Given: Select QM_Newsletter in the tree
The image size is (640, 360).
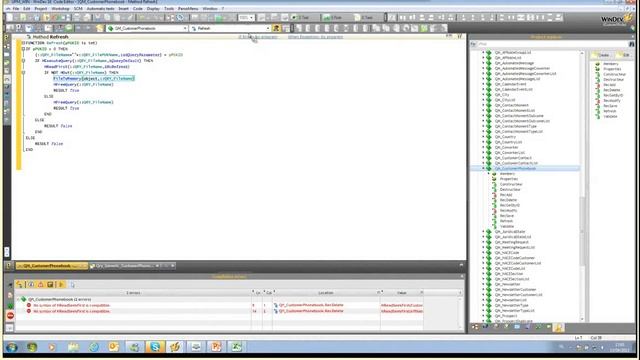Looking at the screenshot, I should [x=507, y=284].
